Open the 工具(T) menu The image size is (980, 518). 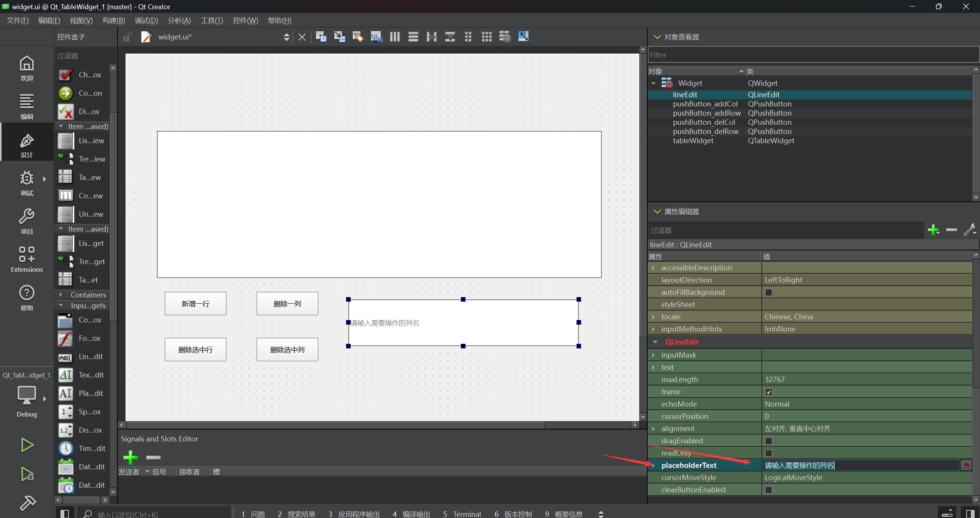click(212, 21)
